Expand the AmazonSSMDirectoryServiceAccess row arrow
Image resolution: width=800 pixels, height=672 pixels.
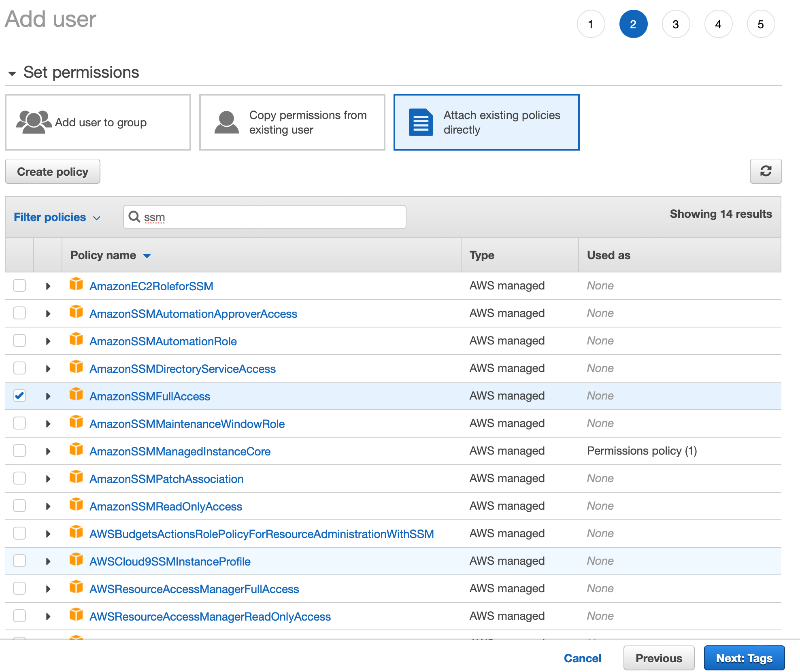pos(48,369)
